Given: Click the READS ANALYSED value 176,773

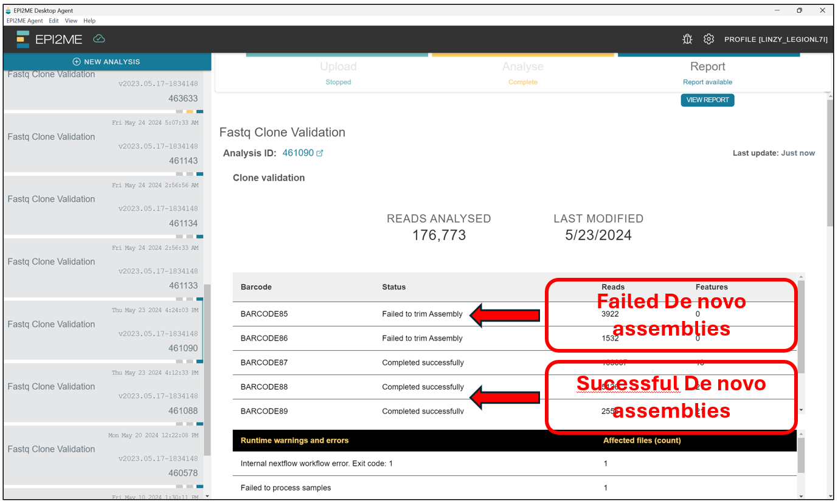Looking at the screenshot, I should [439, 235].
